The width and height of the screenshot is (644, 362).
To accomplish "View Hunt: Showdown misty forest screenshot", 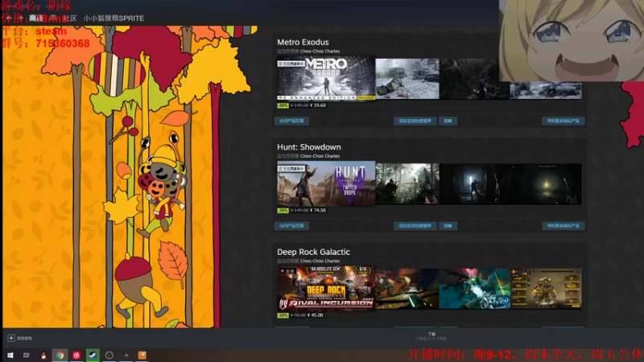I will (407, 184).
